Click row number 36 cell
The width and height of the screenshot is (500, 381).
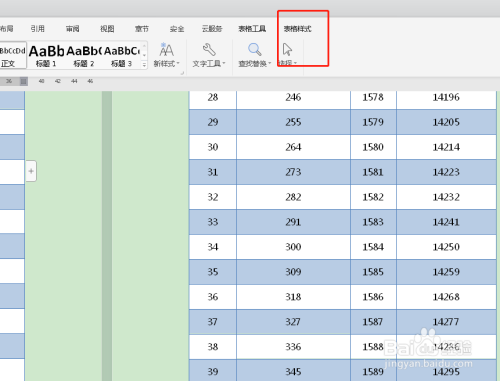(x=213, y=297)
